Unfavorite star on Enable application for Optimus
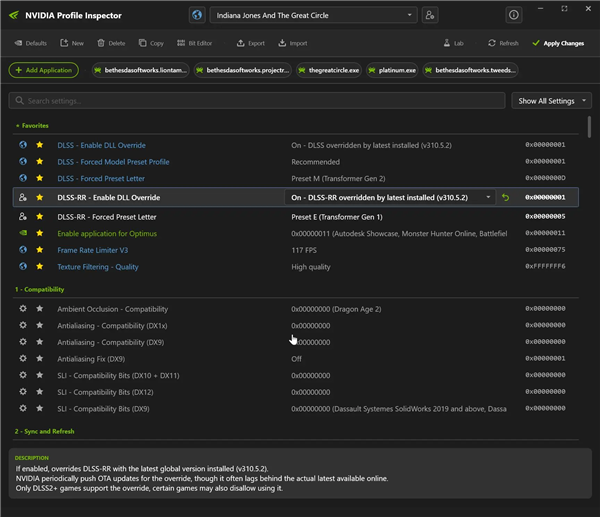Viewport: 600px width, 517px height. (x=39, y=233)
